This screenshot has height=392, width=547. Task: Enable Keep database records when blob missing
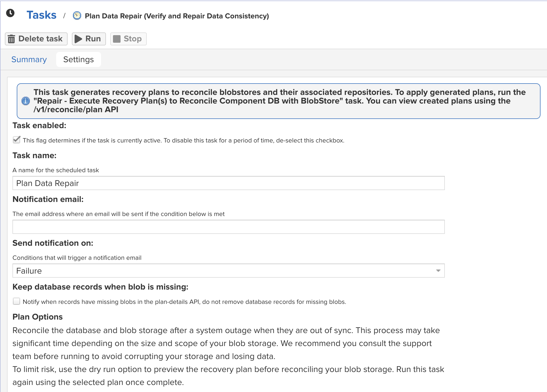click(x=16, y=301)
